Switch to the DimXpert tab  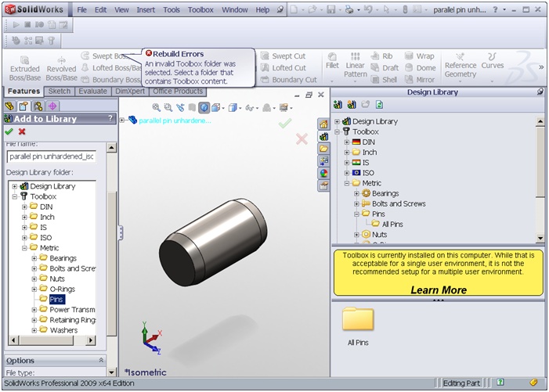130,92
